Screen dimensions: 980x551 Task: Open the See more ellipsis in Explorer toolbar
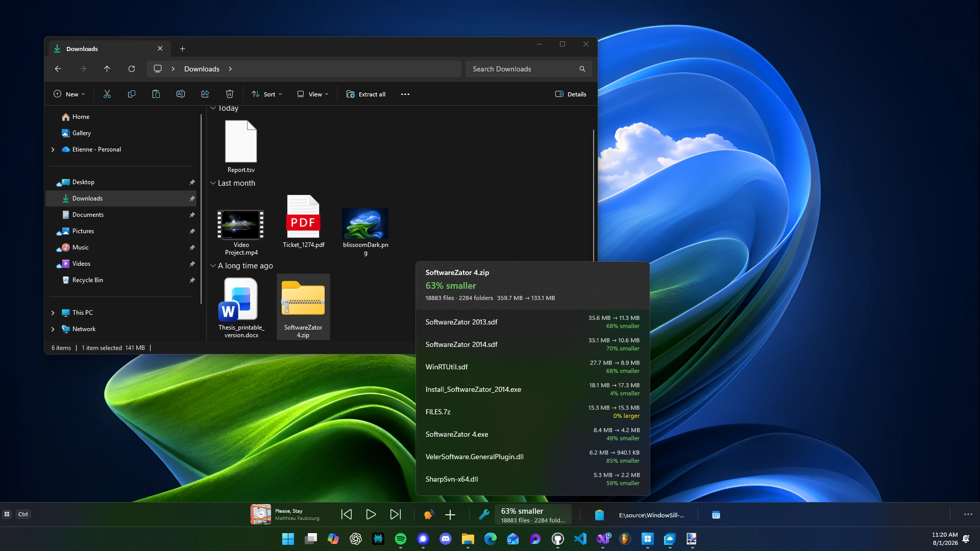point(405,94)
